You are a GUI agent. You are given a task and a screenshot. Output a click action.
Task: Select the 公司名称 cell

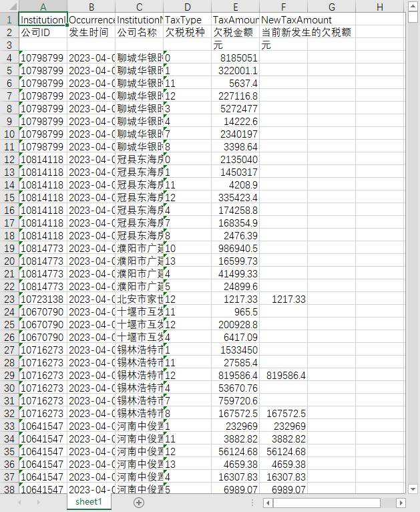pos(140,32)
